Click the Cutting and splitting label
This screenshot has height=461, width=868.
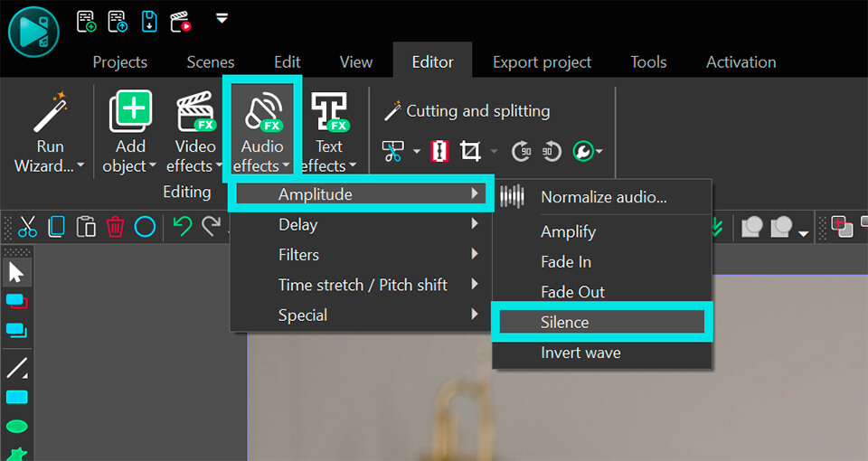[x=477, y=111]
